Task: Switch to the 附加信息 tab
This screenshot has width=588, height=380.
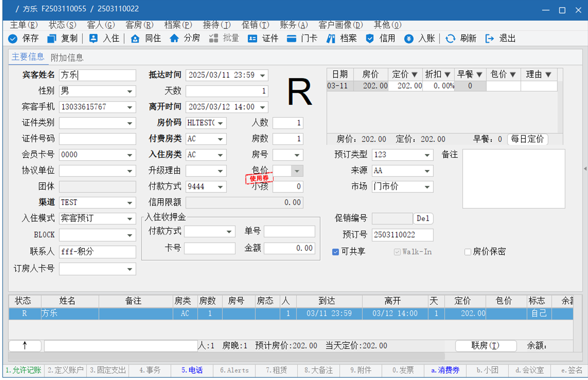Action: (67, 58)
